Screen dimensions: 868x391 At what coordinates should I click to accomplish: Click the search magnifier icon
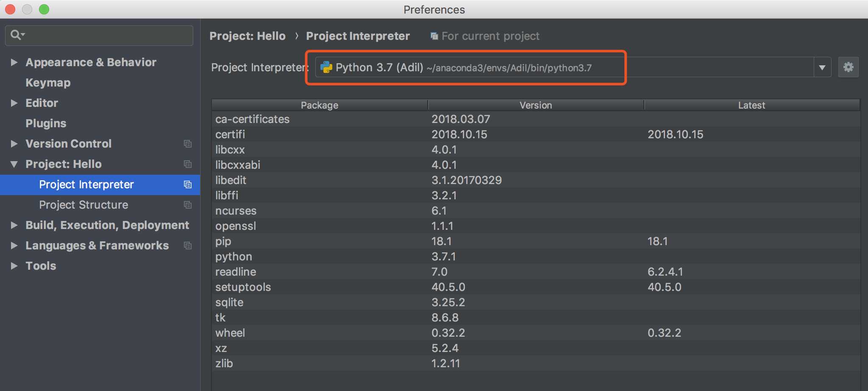pos(16,35)
